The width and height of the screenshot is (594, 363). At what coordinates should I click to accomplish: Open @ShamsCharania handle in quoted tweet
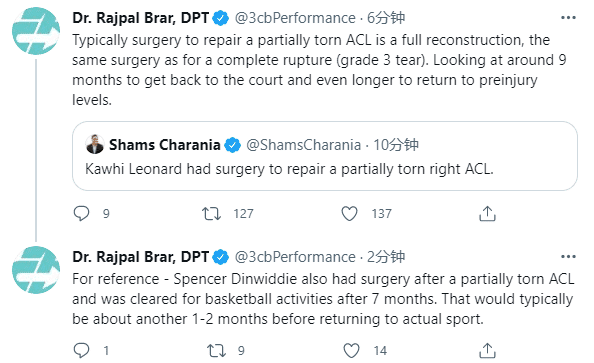303,145
